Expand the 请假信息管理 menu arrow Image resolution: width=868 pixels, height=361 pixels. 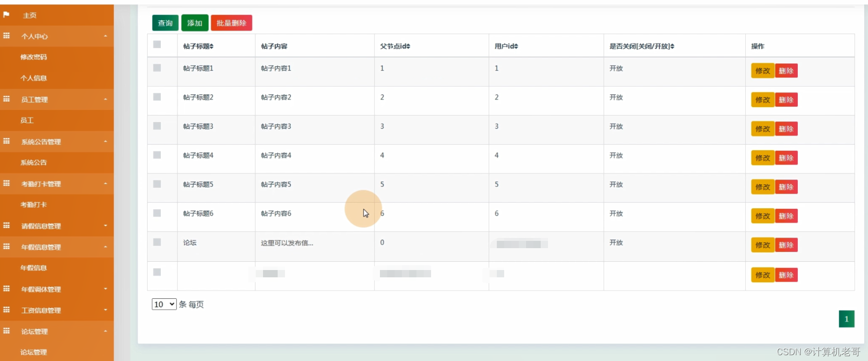(x=105, y=226)
